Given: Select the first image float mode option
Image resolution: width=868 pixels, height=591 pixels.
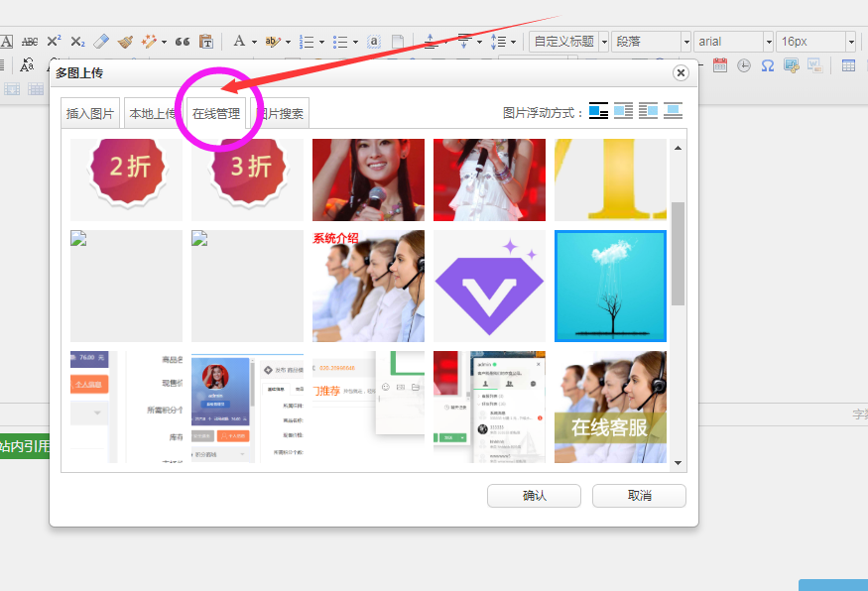Looking at the screenshot, I should [x=598, y=111].
